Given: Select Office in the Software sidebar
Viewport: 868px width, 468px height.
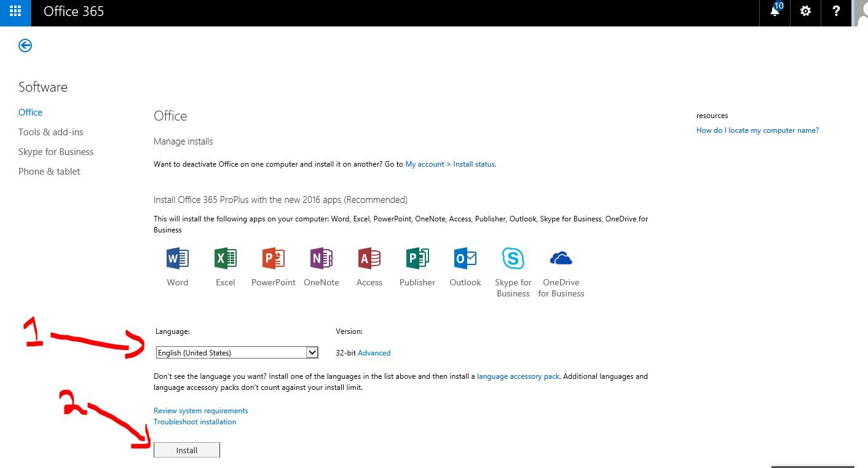Looking at the screenshot, I should (31, 113).
